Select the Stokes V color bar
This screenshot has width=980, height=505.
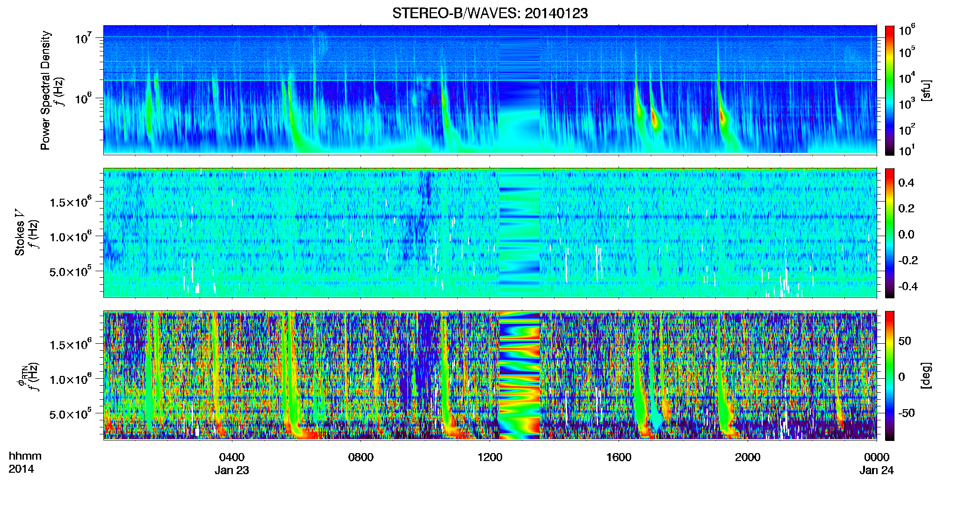pos(890,233)
